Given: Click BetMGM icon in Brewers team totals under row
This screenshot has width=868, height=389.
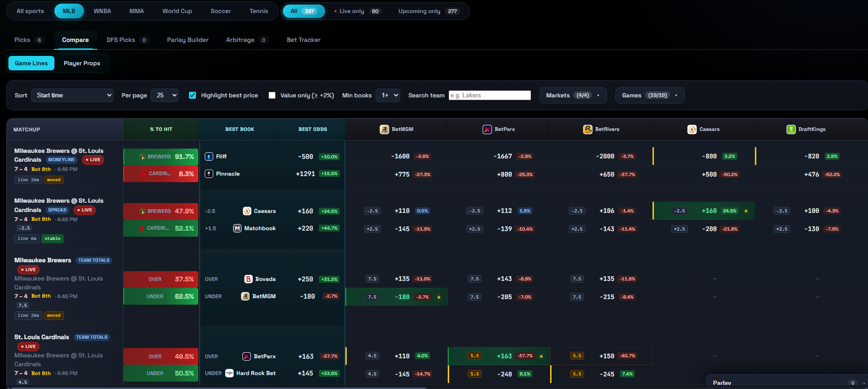Looking at the screenshot, I should (245, 296).
